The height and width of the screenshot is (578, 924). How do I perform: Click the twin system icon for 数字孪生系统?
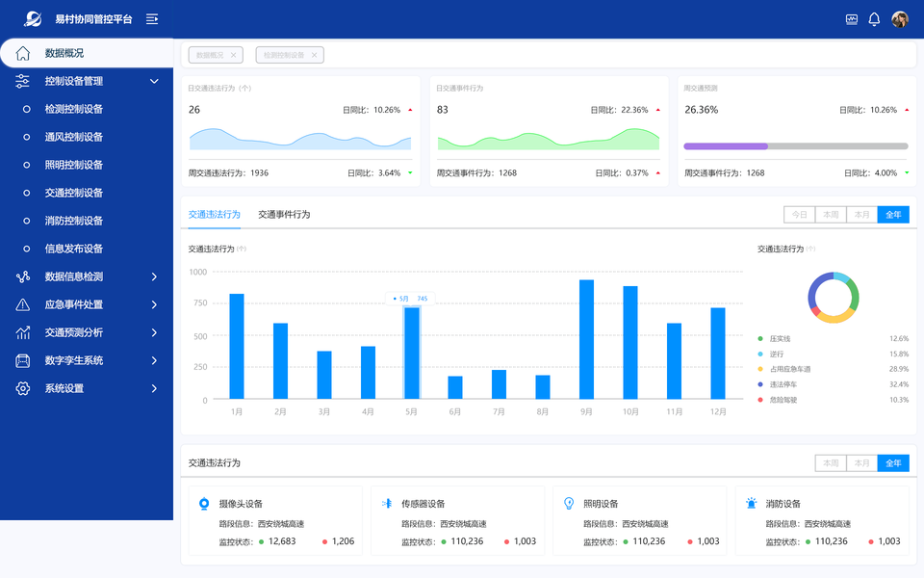tap(22, 360)
